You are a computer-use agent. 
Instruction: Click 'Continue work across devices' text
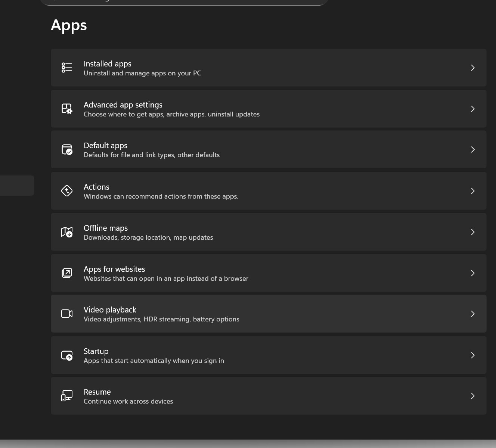pyautogui.click(x=128, y=401)
